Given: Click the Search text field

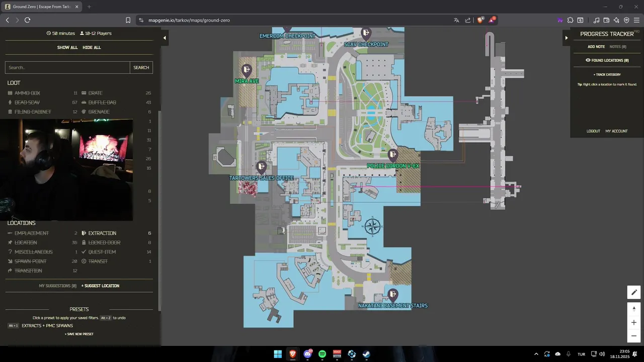Looking at the screenshot, I should click(67, 67).
